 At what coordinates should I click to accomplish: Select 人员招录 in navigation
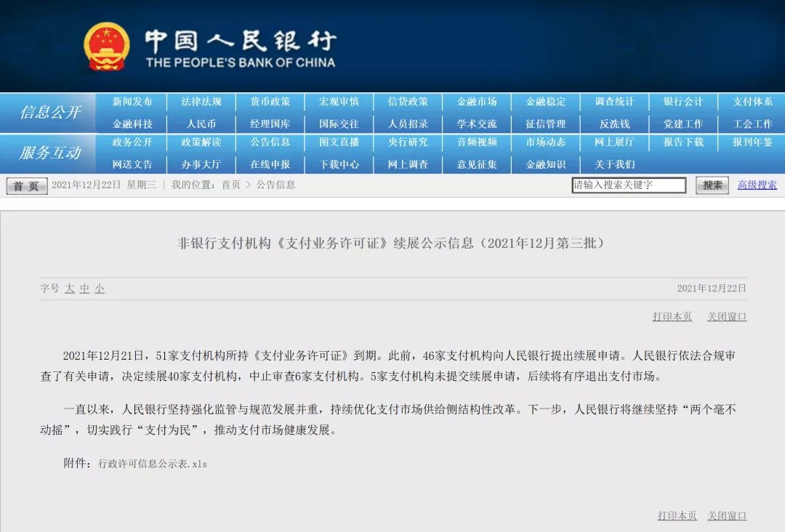[x=408, y=124]
